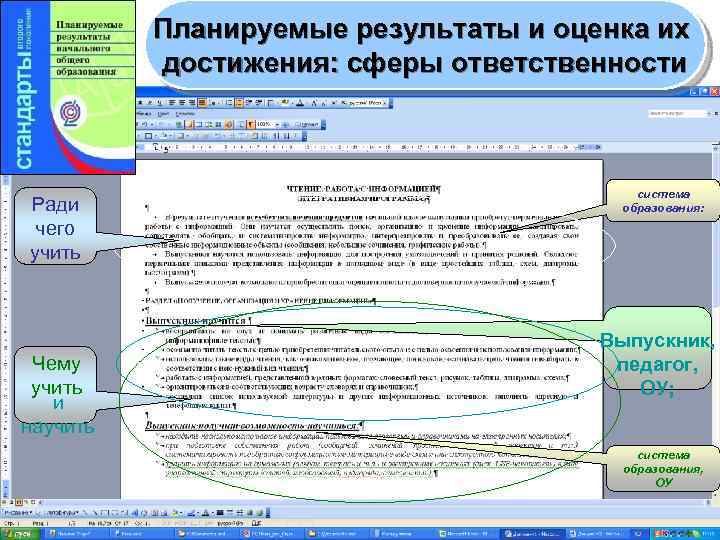Decrease the paragraph indent
Image resolution: width=720 pixels, height=540 pixels.
pyautogui.click(x=249, y=102)
